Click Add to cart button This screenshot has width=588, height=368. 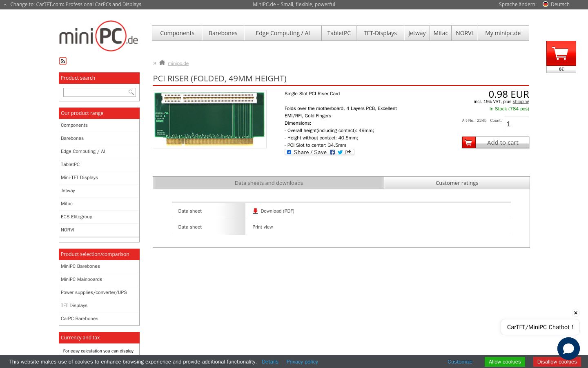(496, 142)
